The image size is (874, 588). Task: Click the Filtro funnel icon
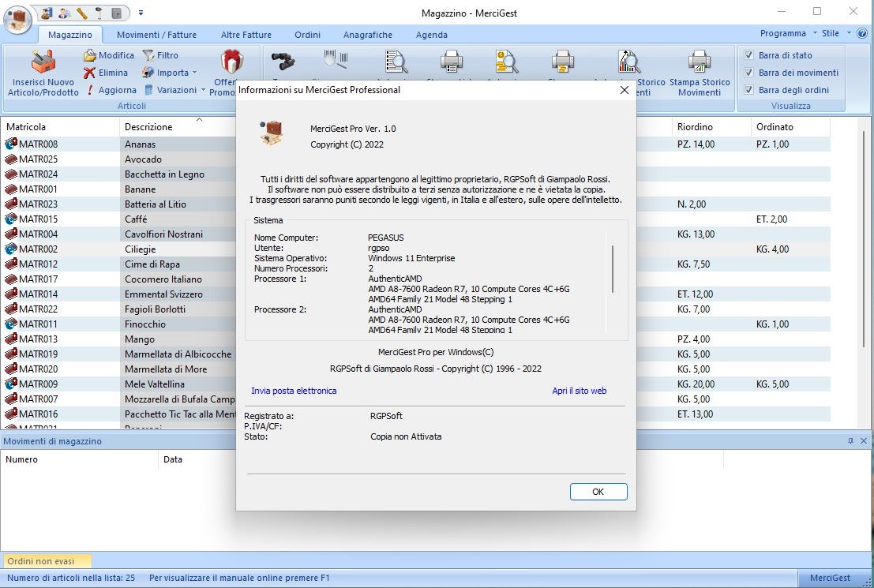pyautogui.click(x=148, y=55)
